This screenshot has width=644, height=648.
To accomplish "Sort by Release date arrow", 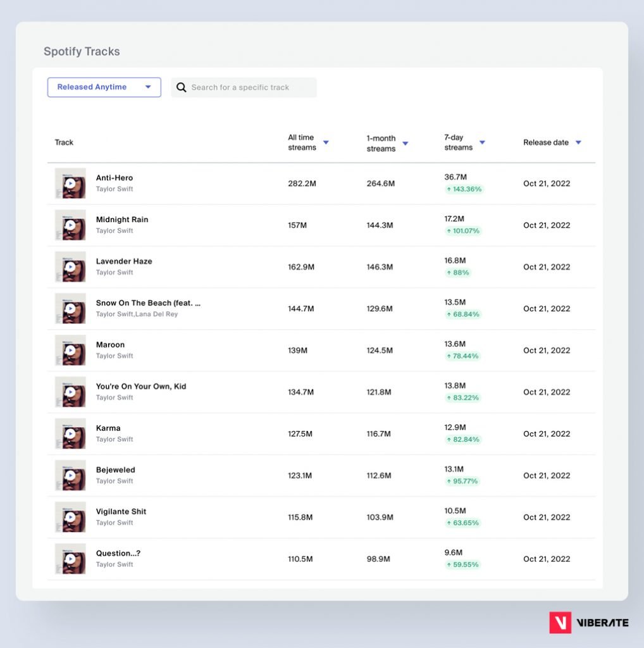I will pyautogui.click(x=578, y=142).
